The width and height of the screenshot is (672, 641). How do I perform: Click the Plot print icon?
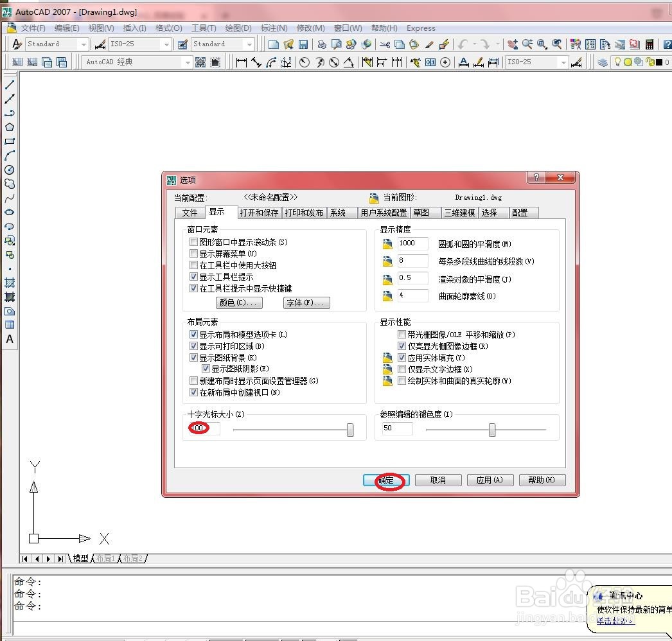pyautogui.click(x=322, y=44)
